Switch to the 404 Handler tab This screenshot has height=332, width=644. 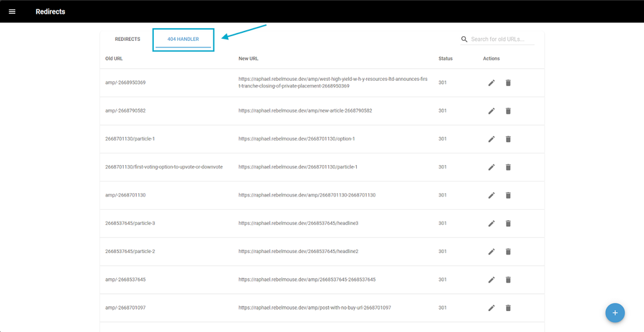tap(183, 39)
